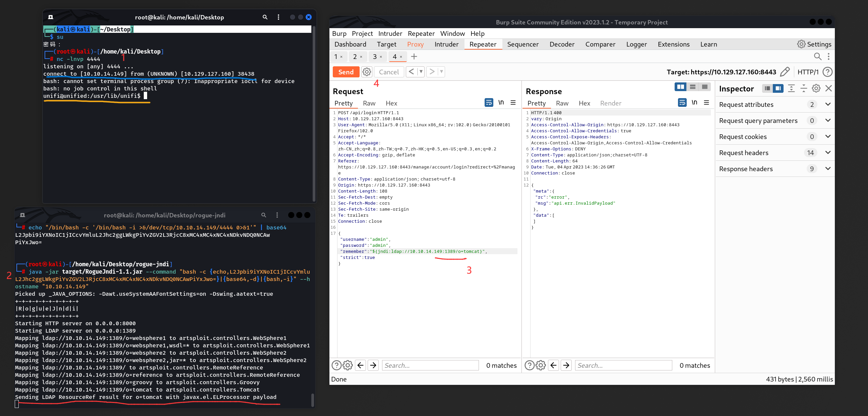The width and height of the screenshot is (868, 416).
Task: Open Inspector settings gear
Action: click(x=816, y=88)
